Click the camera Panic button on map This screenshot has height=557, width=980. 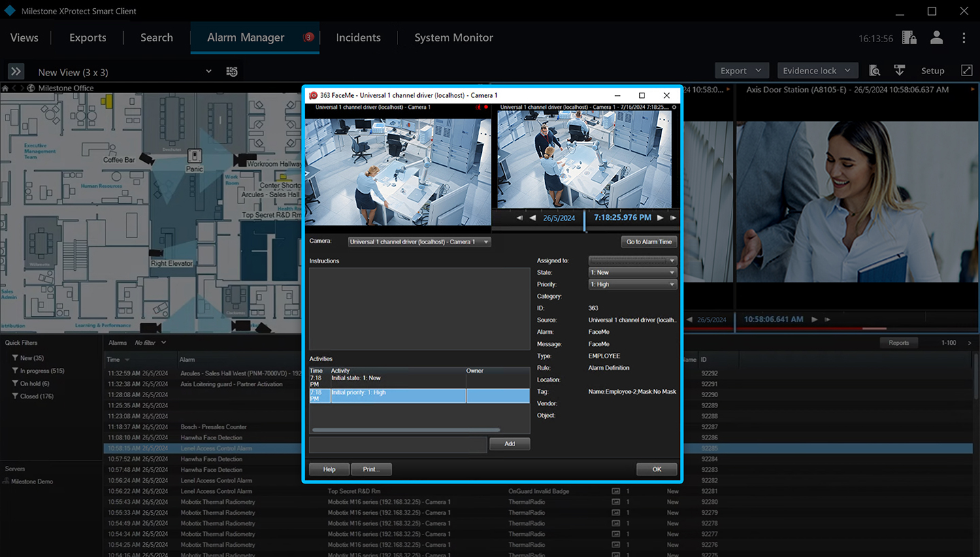(195, 156)
